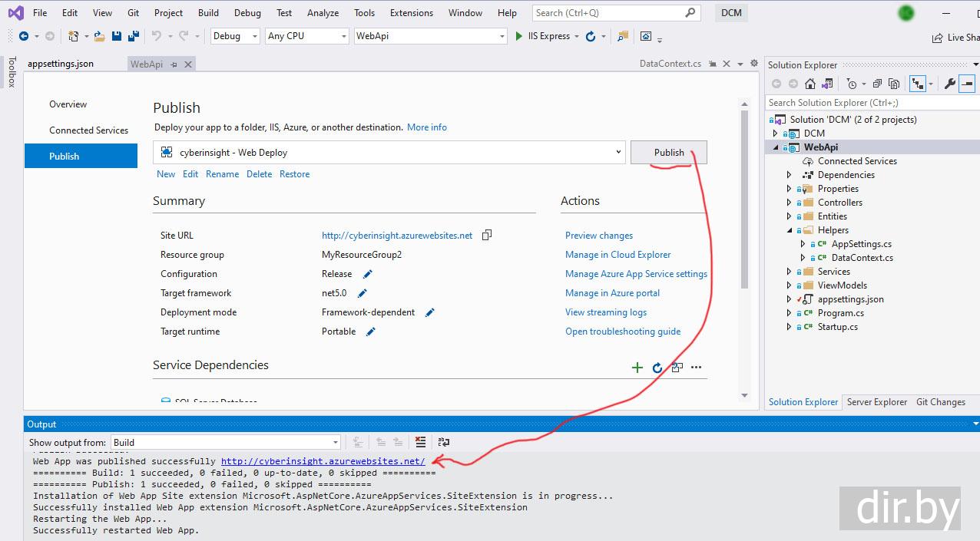The image size is (980, 541).
Task: Click the Publish button
Action: [x=668, y=153]
